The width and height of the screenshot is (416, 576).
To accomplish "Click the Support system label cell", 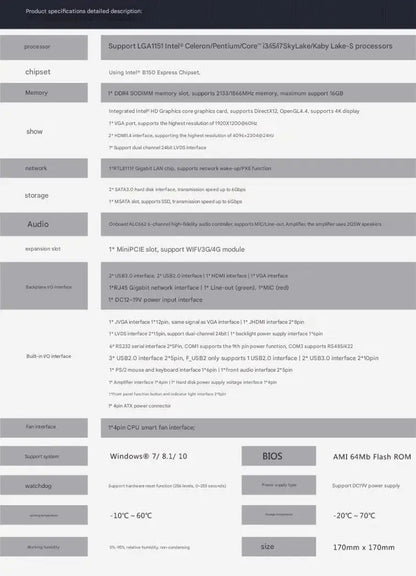I will 44,456.
